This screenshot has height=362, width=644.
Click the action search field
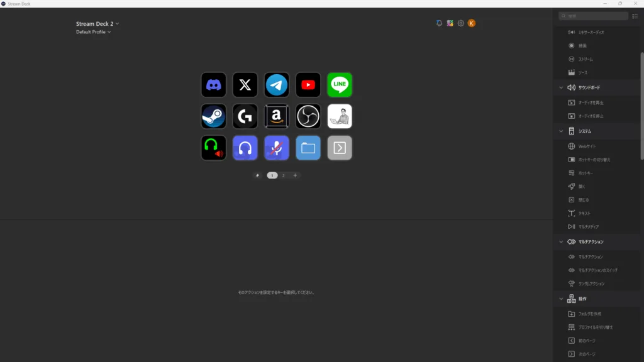[593, 16]
